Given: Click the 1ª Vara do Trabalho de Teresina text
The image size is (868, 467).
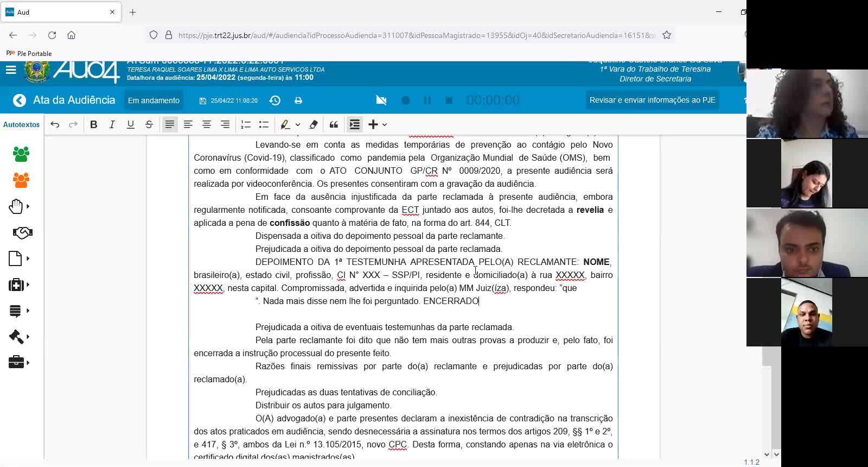Looking at the screenshot, I should [x=655, y=69].
